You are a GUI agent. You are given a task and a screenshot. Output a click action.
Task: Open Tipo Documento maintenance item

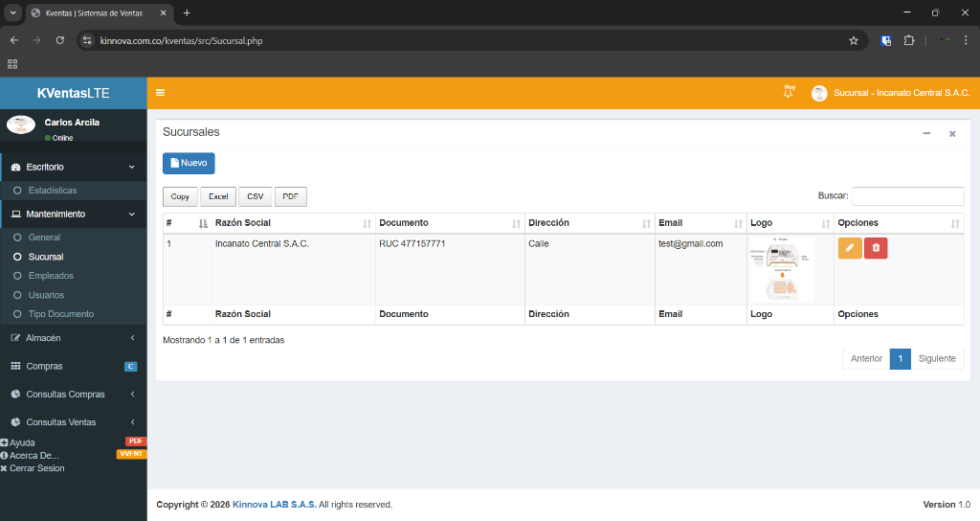[x=74, y=314]
